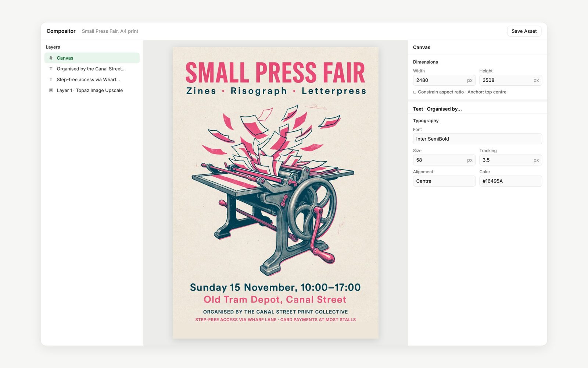Click the Tracking field 3.5

coord(510,160)
